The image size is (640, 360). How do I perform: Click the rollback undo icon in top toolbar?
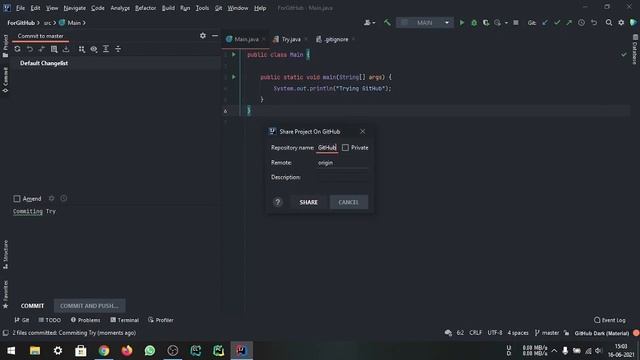(594, 23)
